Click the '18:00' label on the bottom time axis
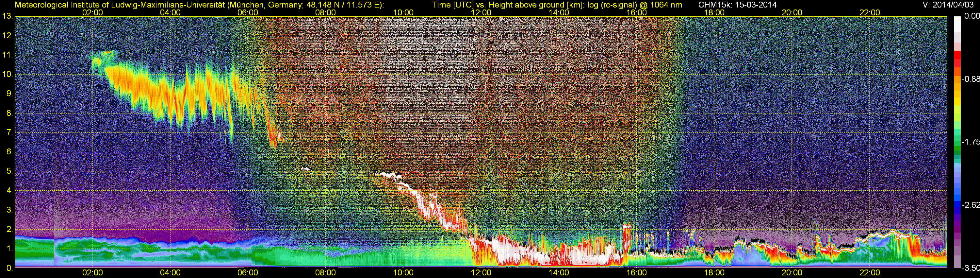 [x=714, y=273]
